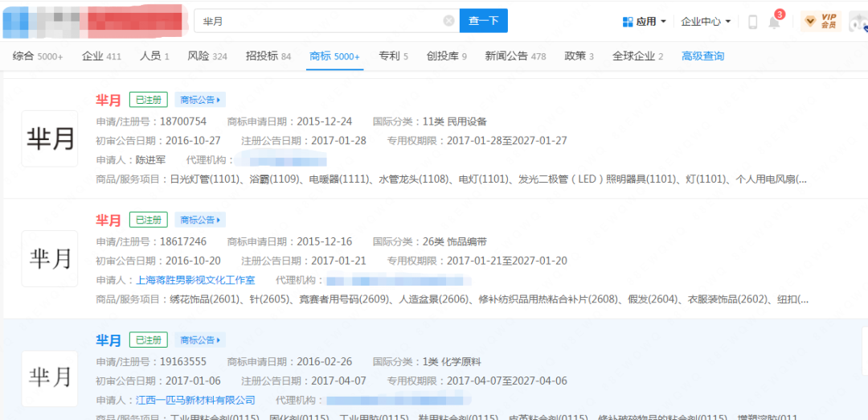This screenshot has width=868, height=420.
Task: Open 商标公告 for the 1类 化学原料 trademark
Action: pos(200,340)
